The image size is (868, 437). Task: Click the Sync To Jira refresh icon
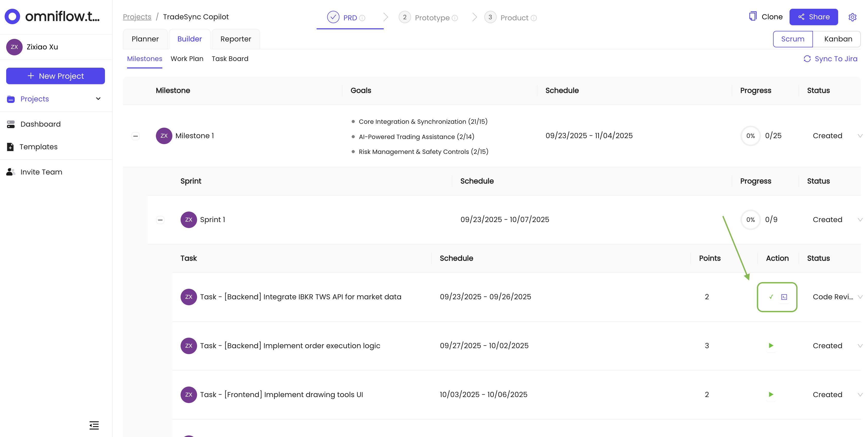[x=807, y=59]
